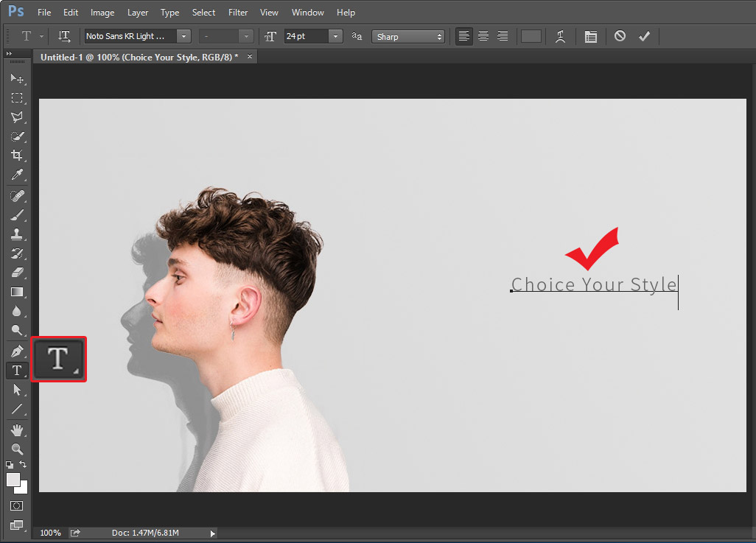Viewport: 756px width, 543px height.
Task: Click the share/export icon in status bar
Action: (x=75, y=533)
